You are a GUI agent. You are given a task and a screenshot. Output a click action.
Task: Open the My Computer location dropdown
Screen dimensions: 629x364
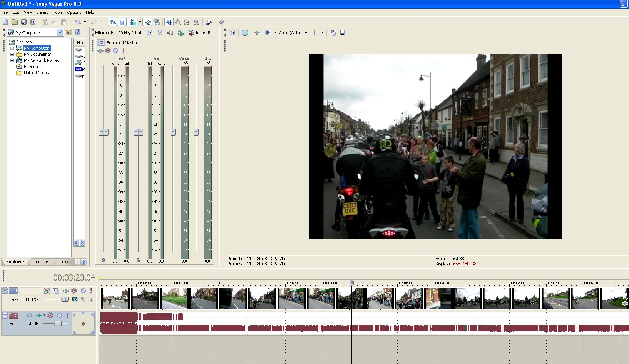click(60, 33)
